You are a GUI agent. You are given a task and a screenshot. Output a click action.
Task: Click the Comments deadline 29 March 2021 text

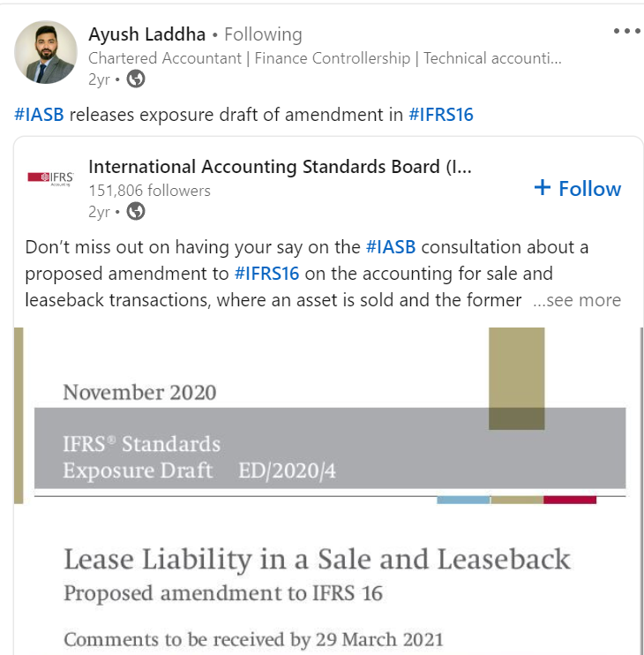(x=253, y=638)
